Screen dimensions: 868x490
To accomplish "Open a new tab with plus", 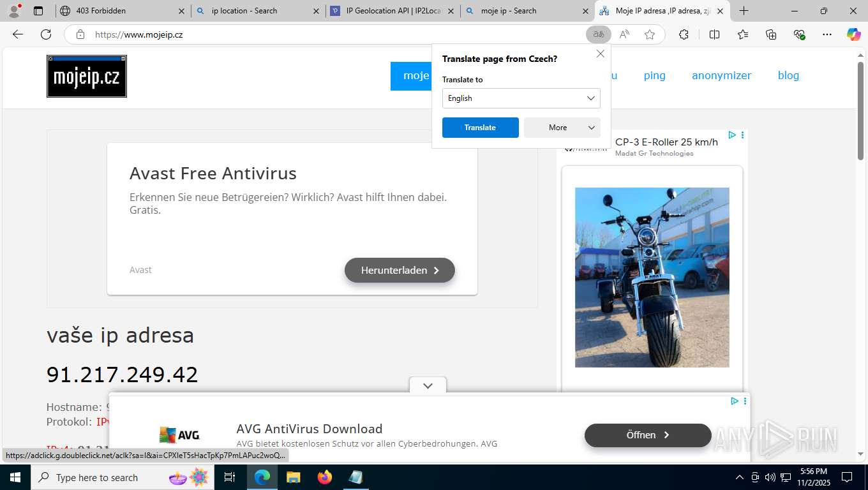I will [x=744, y=11].
